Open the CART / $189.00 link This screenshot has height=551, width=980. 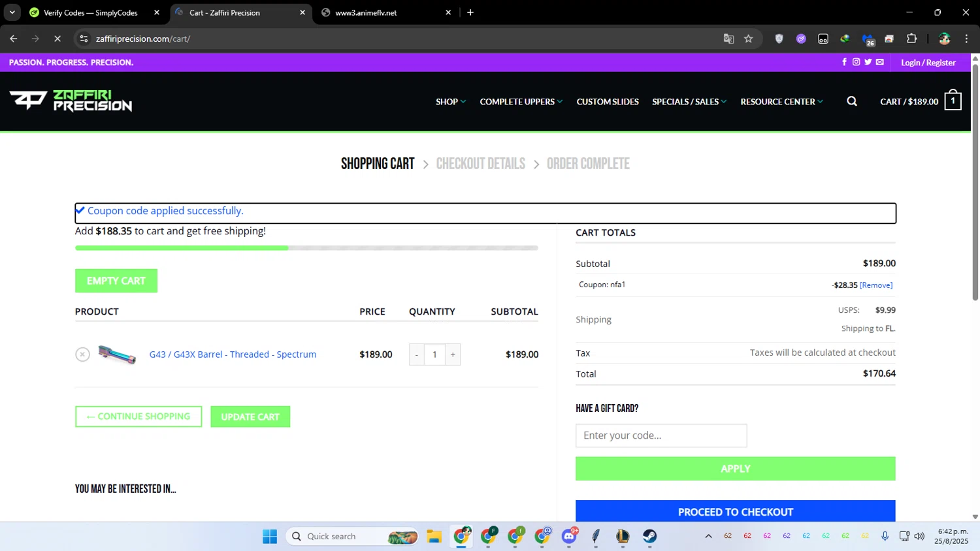pos(909,101)
